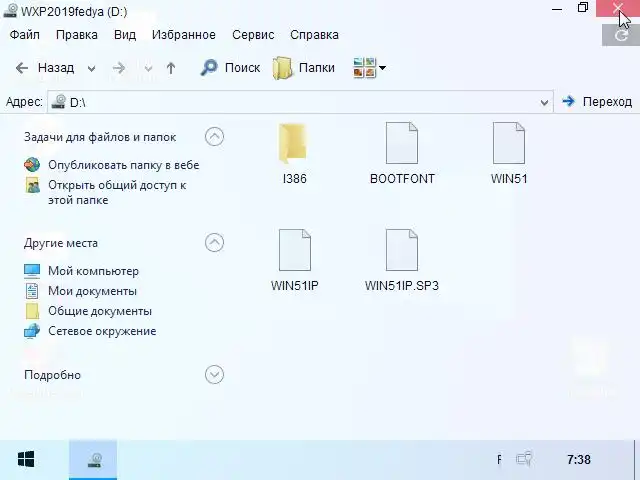Toggle the Папки folders pane
This screenshot has height=480, width=640.
click(304, 68)
